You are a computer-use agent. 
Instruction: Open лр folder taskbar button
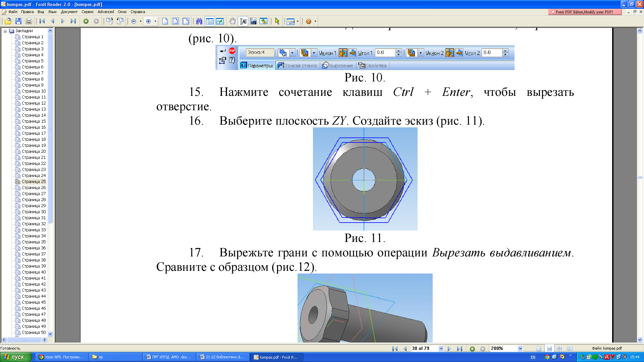point(115,357)
